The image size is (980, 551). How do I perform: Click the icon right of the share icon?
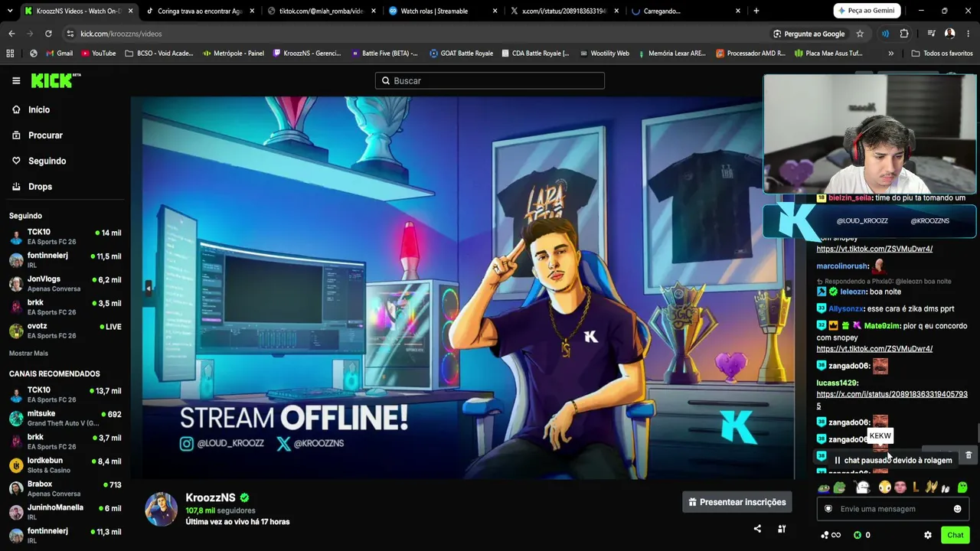pyautogui.click(x=782, y=529)
